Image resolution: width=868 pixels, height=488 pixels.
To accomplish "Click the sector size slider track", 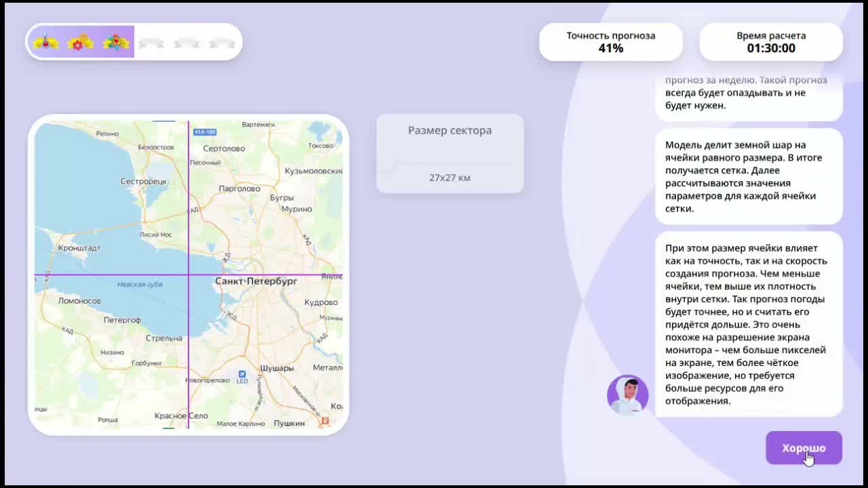I will pos(450,163).
